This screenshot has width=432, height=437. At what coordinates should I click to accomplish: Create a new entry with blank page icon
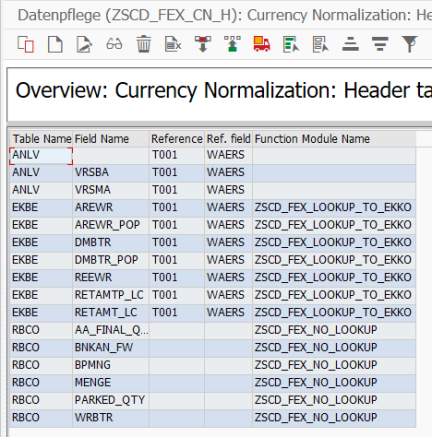(x=55, y=44)
